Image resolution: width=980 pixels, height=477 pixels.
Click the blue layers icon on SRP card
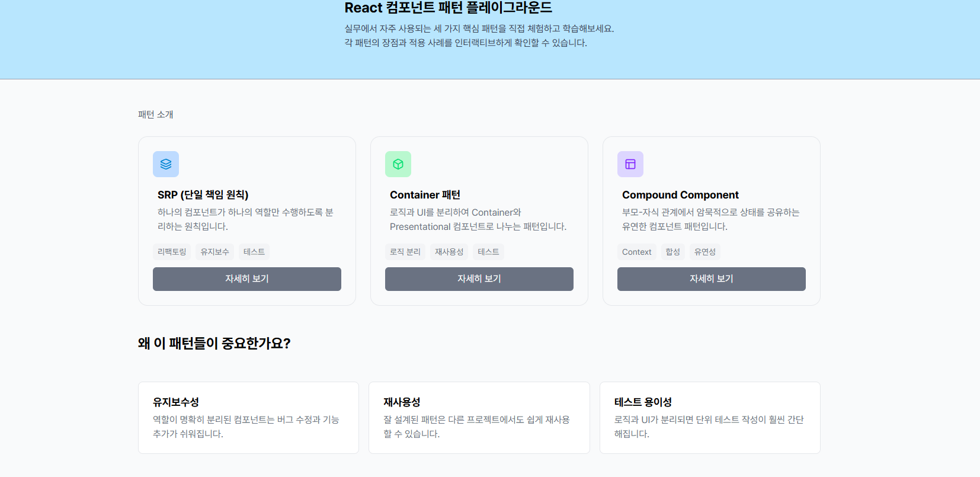pos(166,164)
